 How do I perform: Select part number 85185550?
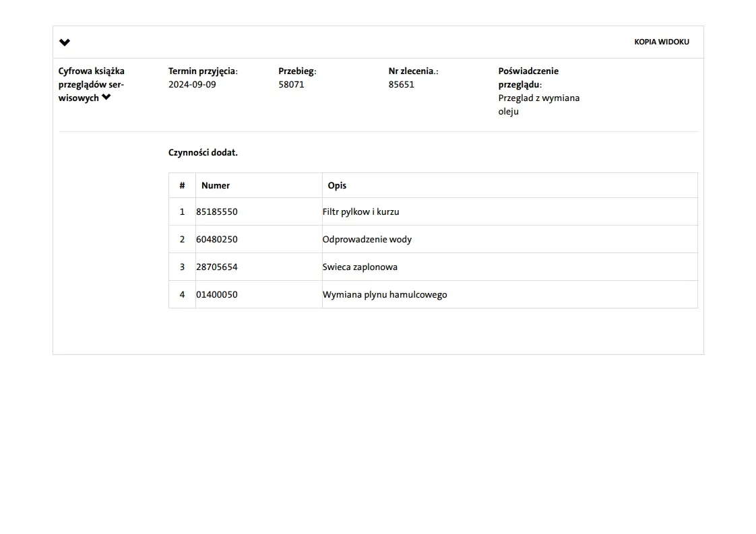[217, 211]
